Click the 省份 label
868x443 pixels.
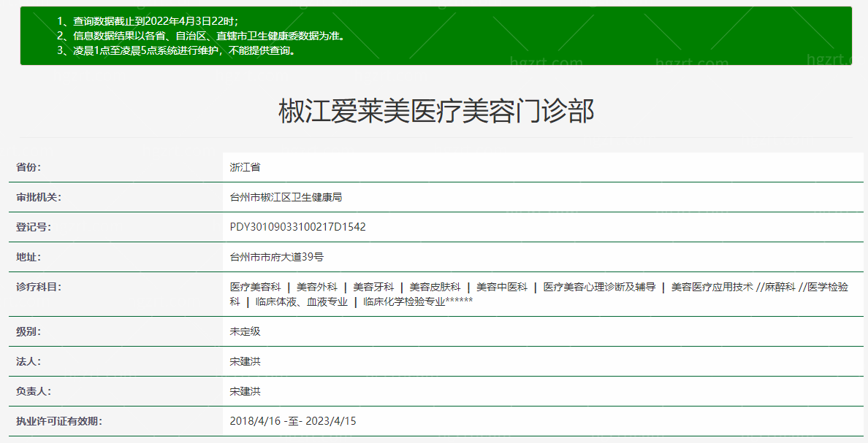point(28,167)
